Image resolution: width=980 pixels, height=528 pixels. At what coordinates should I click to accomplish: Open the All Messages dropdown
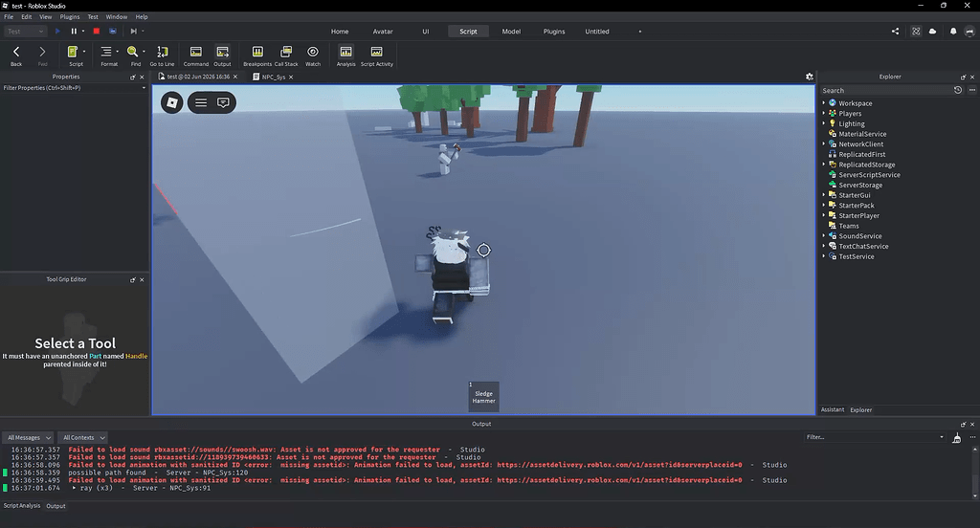coord(29,437)
